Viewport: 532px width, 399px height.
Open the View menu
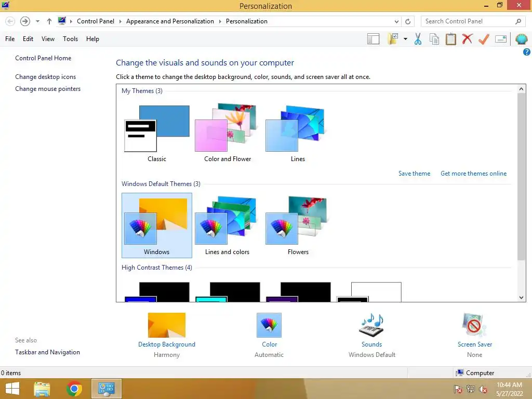pyautogui.click(x=48, y=39)
